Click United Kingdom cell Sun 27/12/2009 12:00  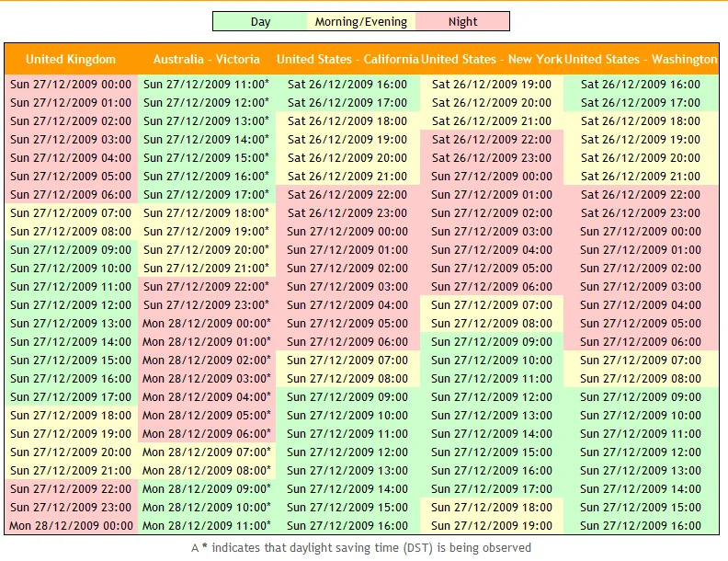coord(71,304)
